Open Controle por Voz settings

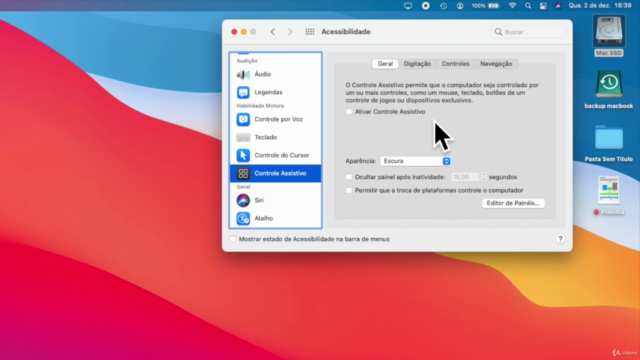click(275, 119)
